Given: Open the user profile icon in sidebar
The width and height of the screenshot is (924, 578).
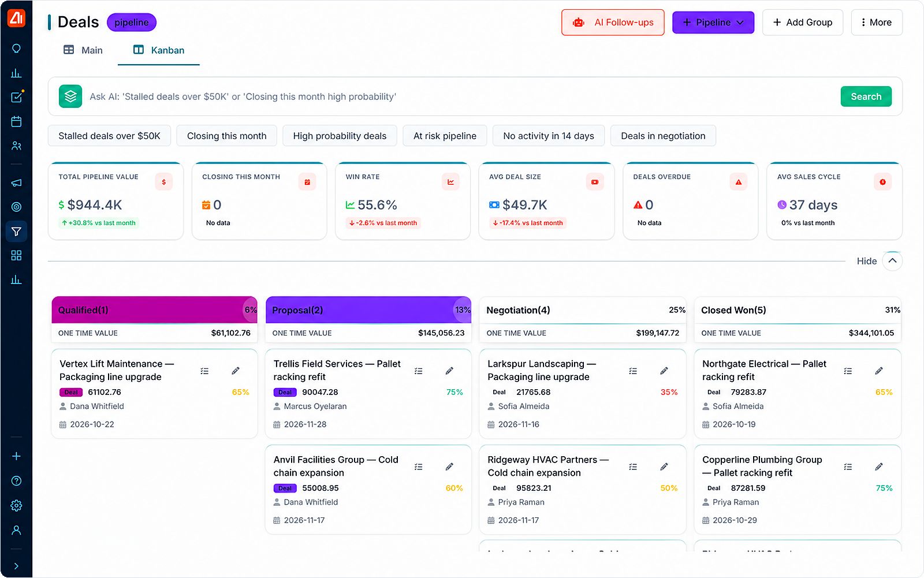Looking at the screenshot, I should 16,530.
